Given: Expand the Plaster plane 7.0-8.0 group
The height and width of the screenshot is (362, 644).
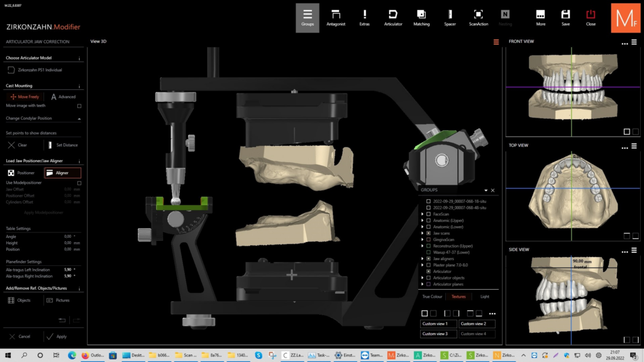Looking at the screenshot, I should point(422,265).
